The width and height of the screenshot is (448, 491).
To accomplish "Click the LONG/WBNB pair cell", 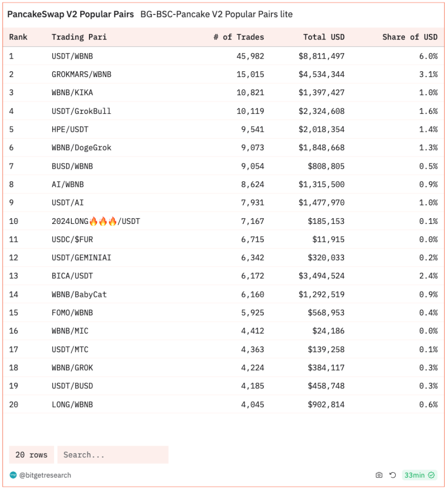I will [x=72, y=404].
